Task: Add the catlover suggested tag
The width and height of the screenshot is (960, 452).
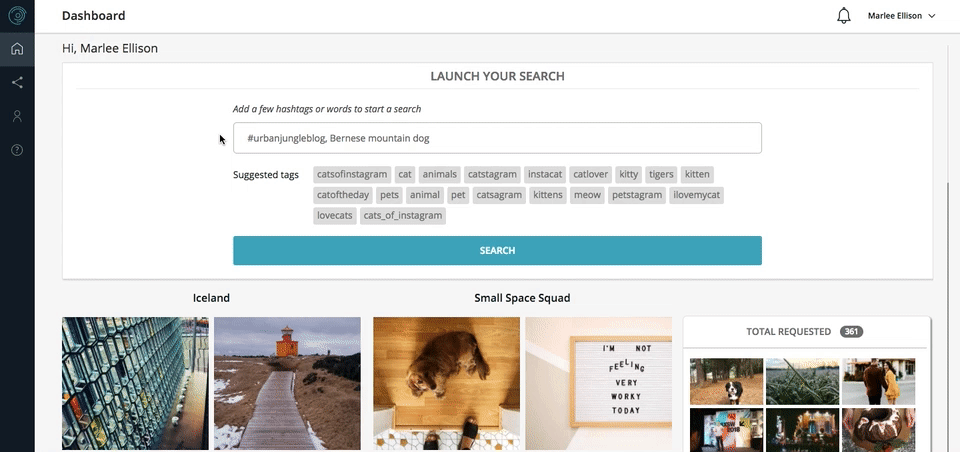Action: (x=591, y=174)
